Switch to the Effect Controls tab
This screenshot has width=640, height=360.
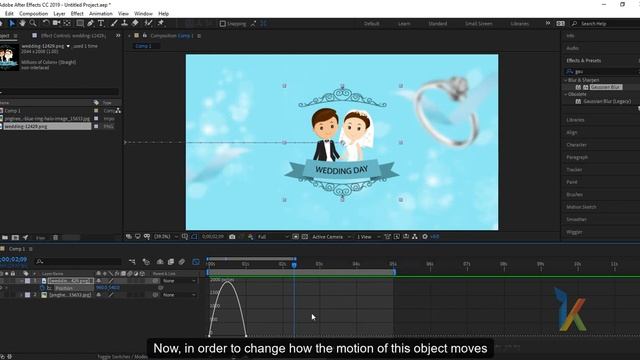coord(73,36)
